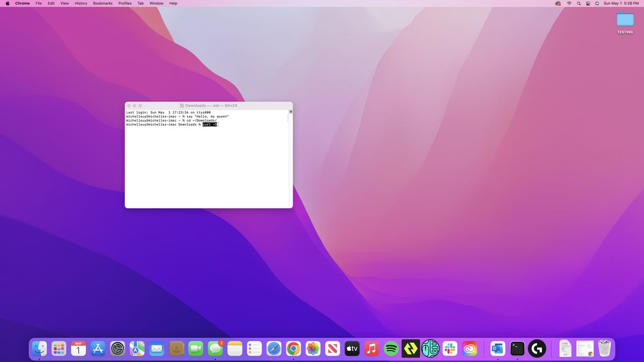Click the scrollback marker icon in Terminal
Image resolution: width=644 pixels, height=362 pixels.
coord(291,112)
